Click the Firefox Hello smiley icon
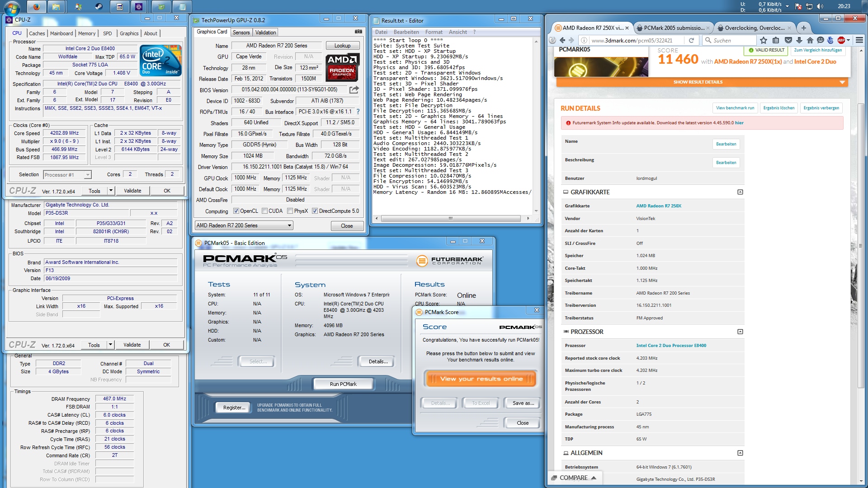868x488 pixels. pos(821,40)
